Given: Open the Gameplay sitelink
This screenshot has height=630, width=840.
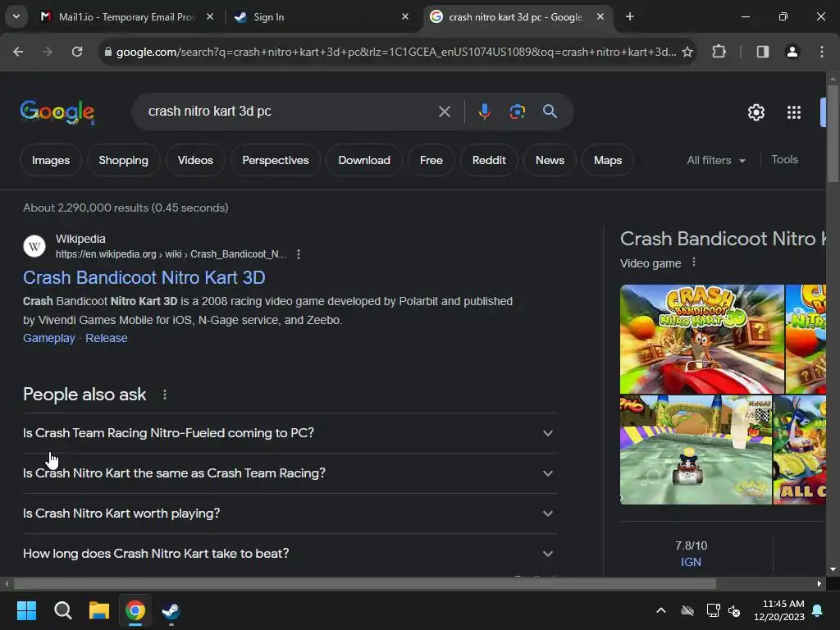Looking at the screenshot, I should 48,338.
